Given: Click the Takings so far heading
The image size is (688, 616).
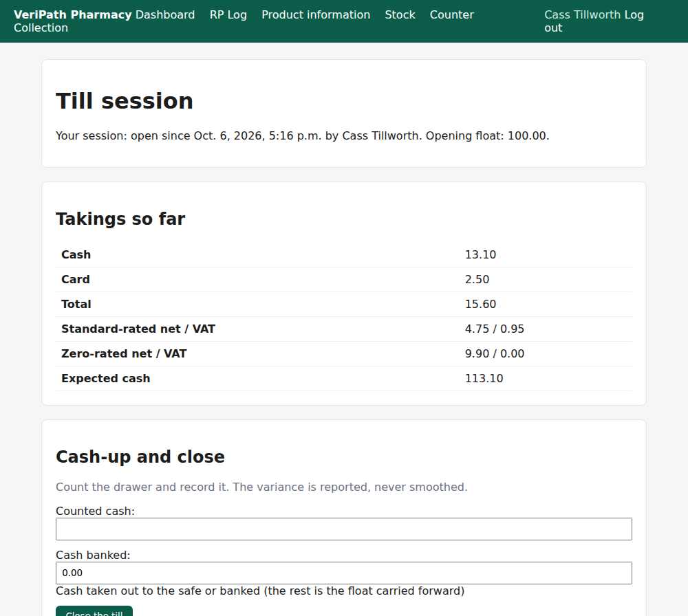Looking at the screenshot, I should coord(120,219).
